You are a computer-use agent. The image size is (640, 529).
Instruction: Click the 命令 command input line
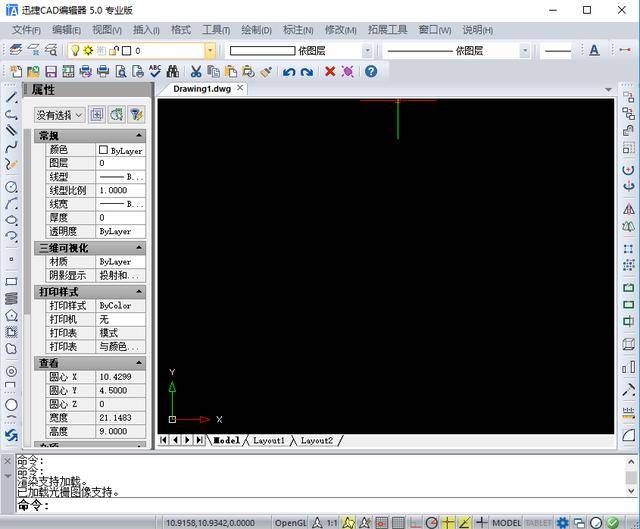320,506
